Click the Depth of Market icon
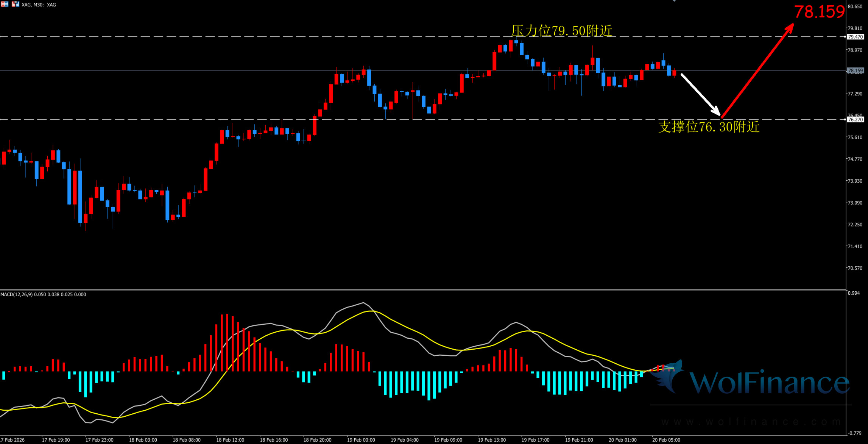Screen dimensions: 868x444 click(x=5, y=4)
